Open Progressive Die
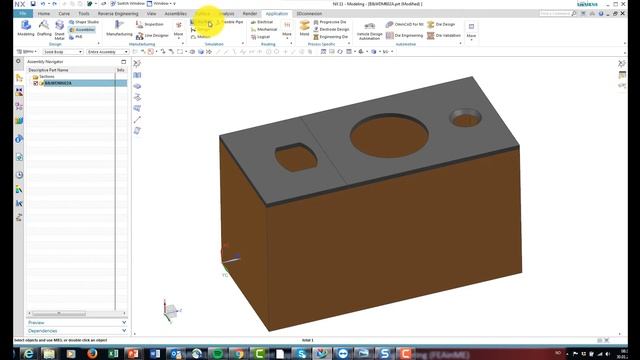Screen dimensions: 640x360 (x=330, y=22)
